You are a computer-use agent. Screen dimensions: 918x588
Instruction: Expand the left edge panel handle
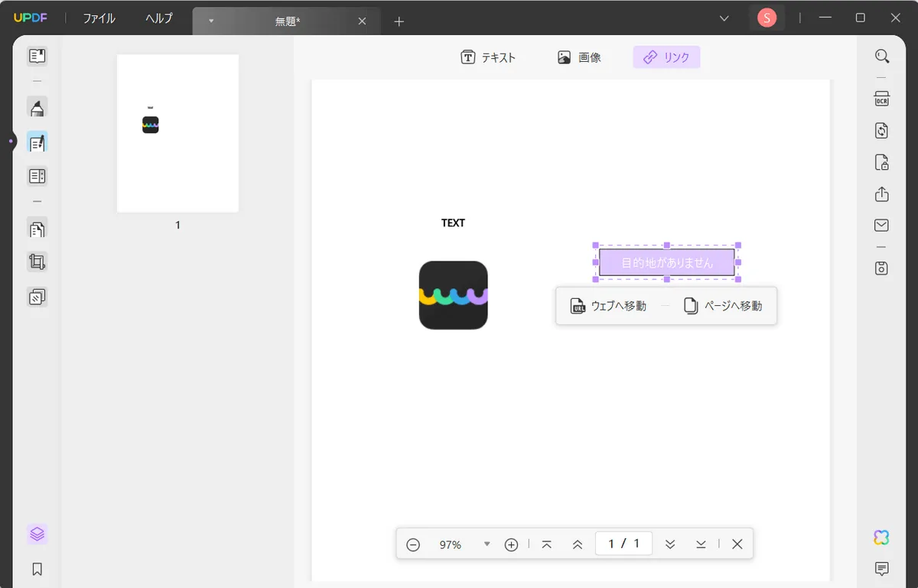tap(11, 141)
